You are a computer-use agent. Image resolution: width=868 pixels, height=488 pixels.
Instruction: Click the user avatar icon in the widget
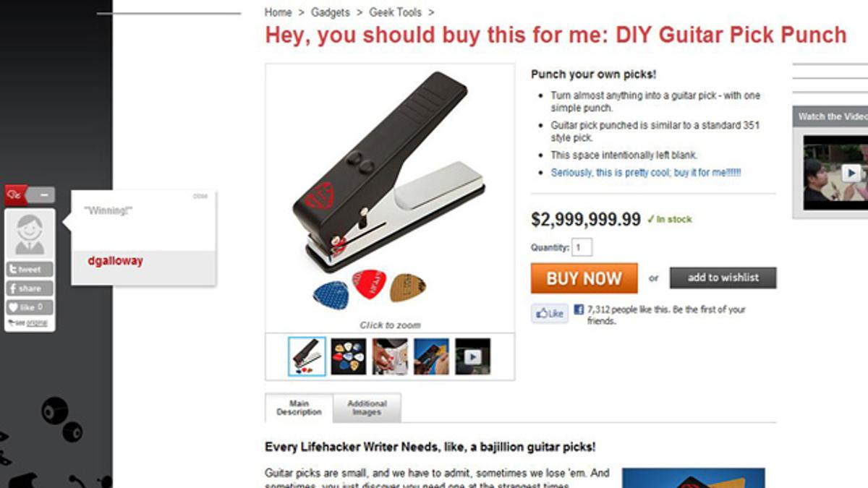click(30, 234)
